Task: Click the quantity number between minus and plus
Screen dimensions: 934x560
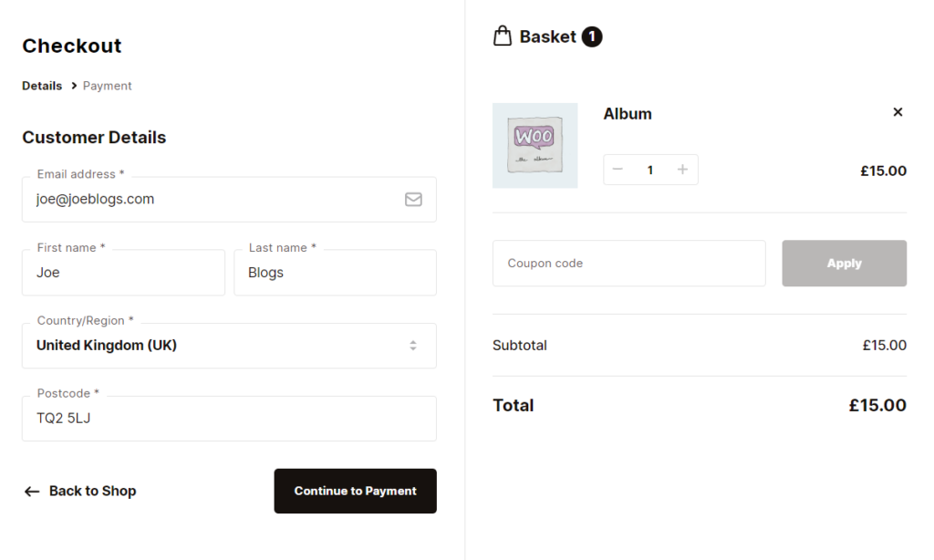Action: tap(649, 169)
